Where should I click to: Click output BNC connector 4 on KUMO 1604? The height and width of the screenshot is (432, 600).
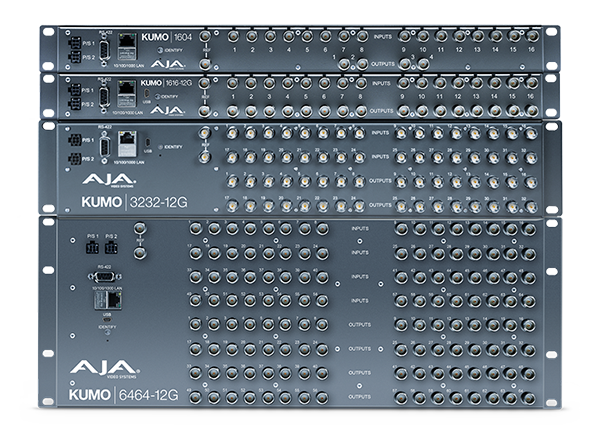(x=423, y=64)
